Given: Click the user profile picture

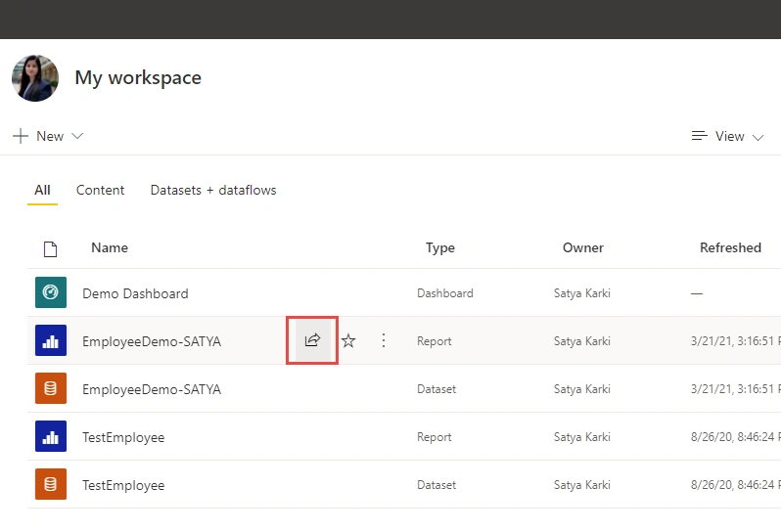Looking at the screenshot, I should point(35,78).
